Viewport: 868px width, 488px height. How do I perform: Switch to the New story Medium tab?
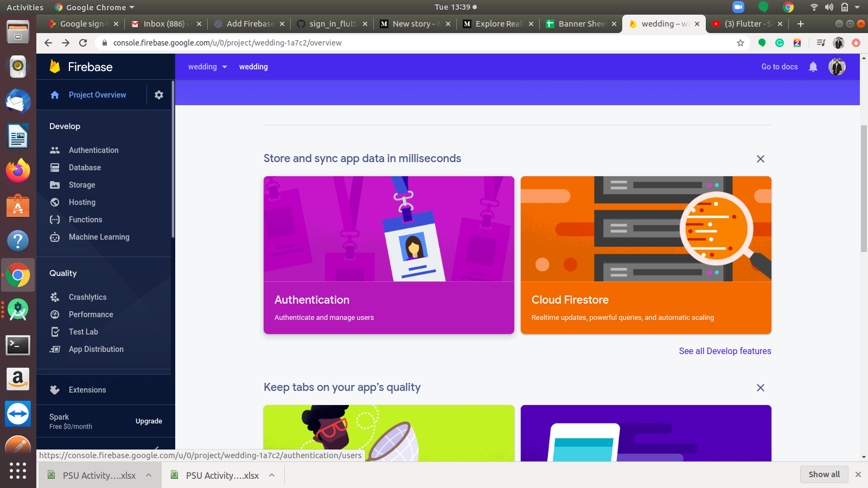414,24
